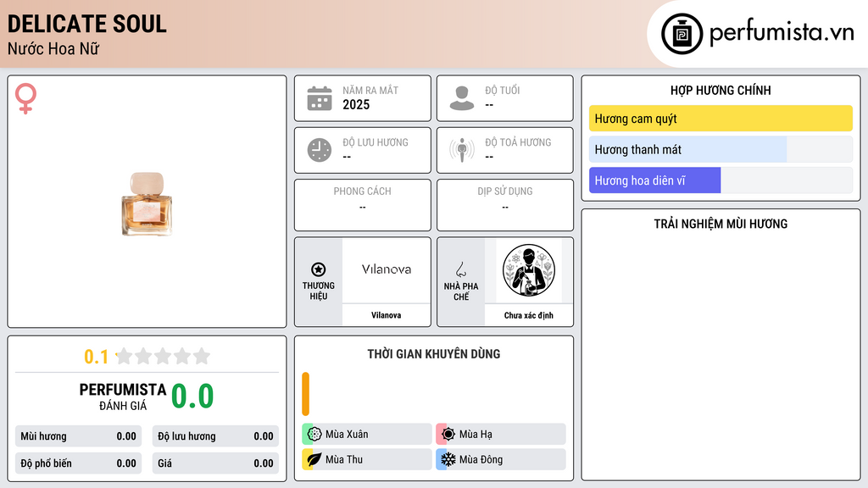868x488 pixels.
Task: Click the Mùa Xuân flower icon
Action: [314, 435]
